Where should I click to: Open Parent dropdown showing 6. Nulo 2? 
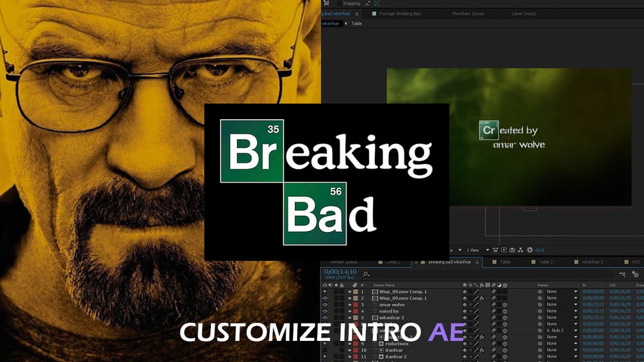pos(561,331)
